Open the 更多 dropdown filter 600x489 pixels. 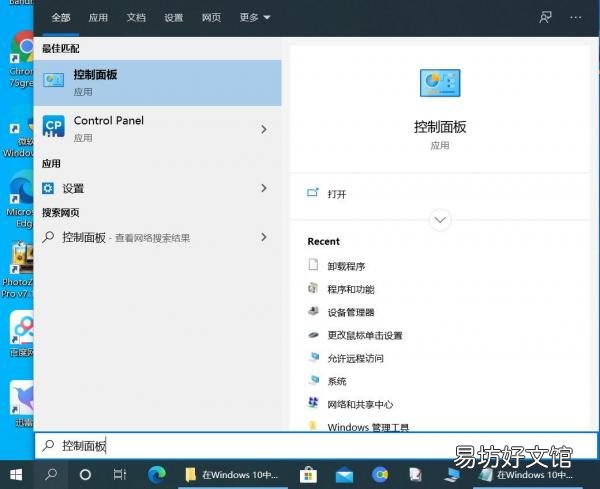pos(255,18)
